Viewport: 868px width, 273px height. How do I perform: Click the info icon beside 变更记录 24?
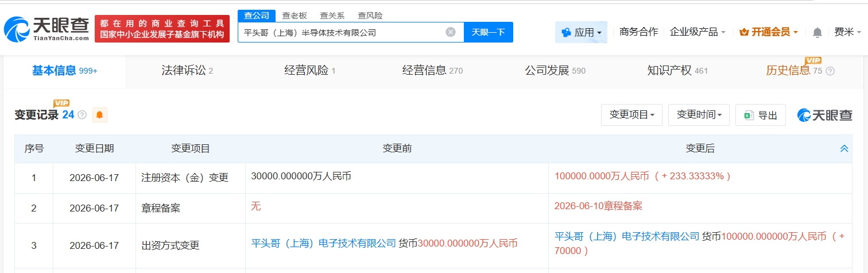[82, 115]
